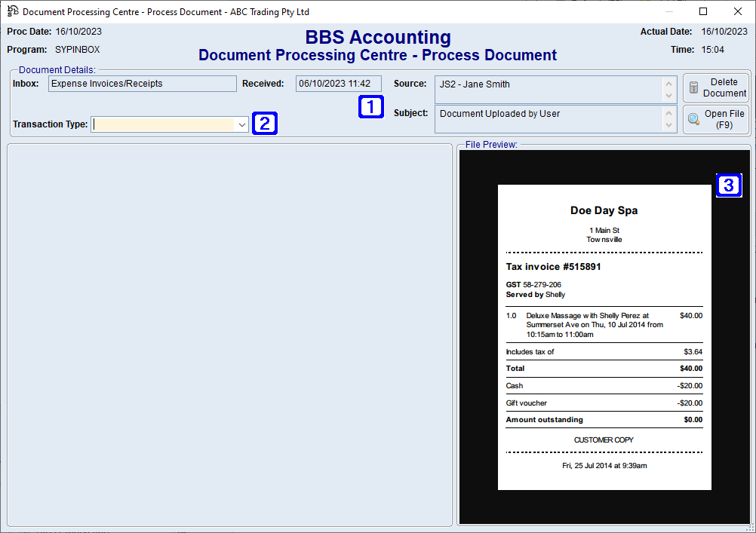Maximize the Document Processing Centre window

tap(703, 11)
